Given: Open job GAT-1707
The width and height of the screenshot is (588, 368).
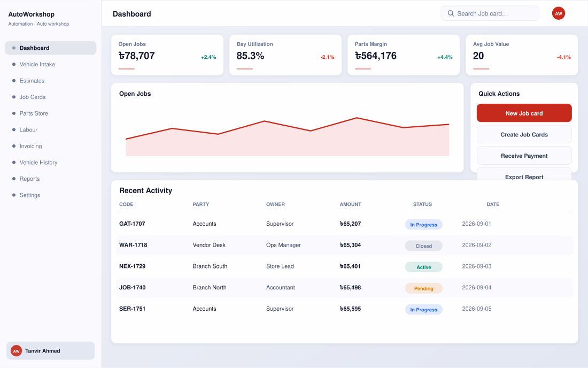Looking at the screenshot, I should (x=132, y=224).
